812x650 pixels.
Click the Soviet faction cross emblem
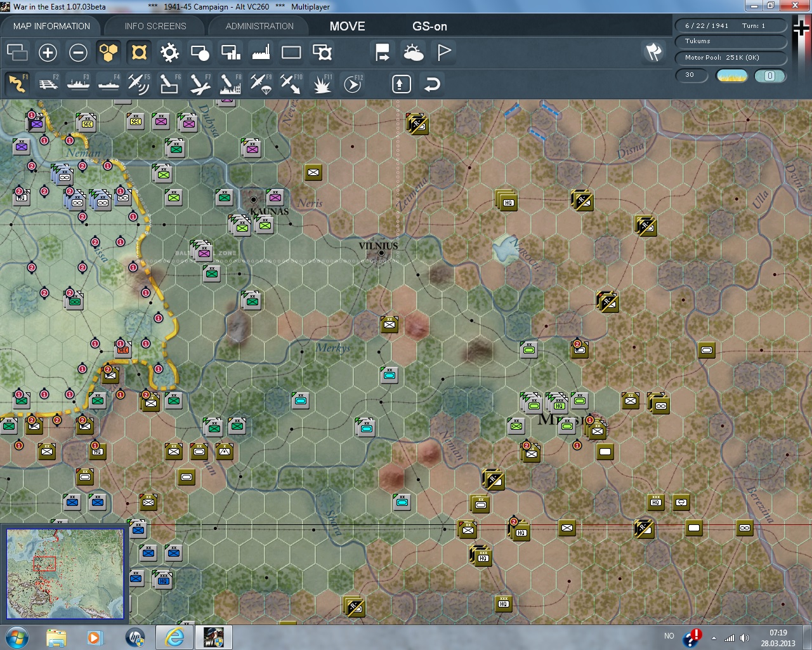(801, 29)
